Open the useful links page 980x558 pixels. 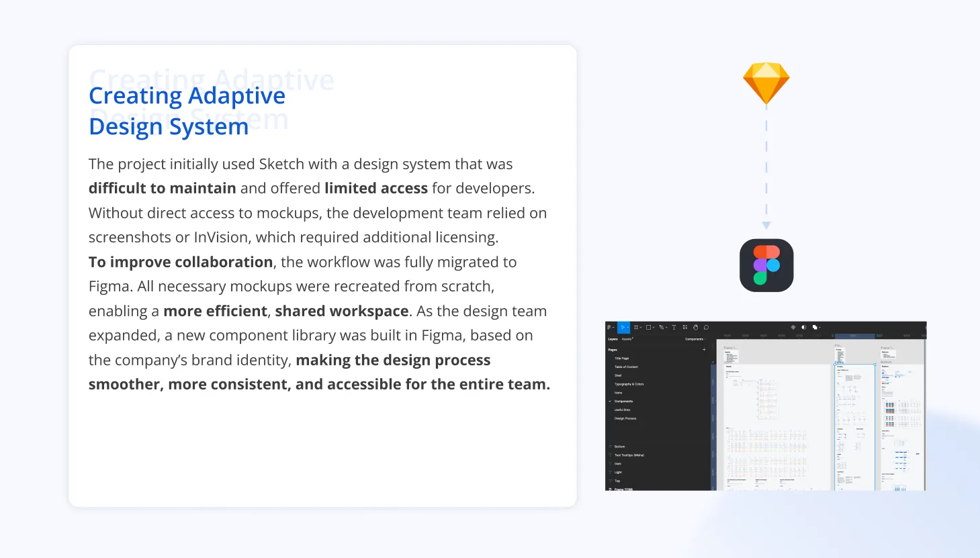(x=622, y=410)
